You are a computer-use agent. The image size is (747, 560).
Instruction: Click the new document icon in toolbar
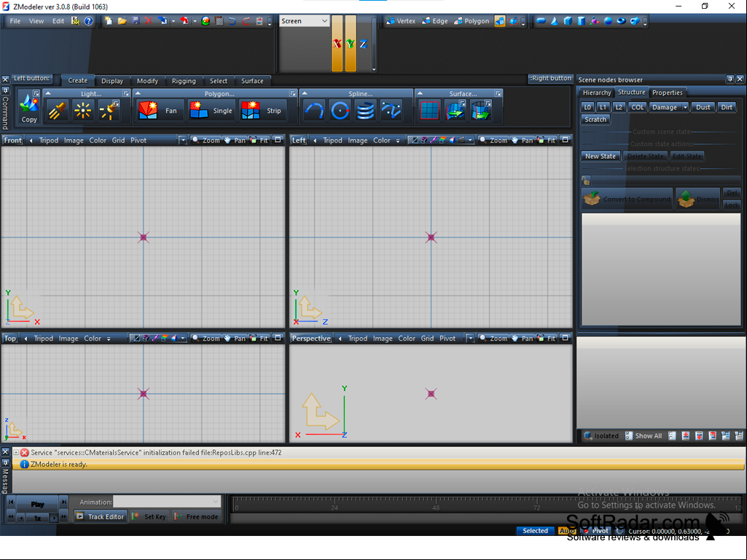point(109,21)
